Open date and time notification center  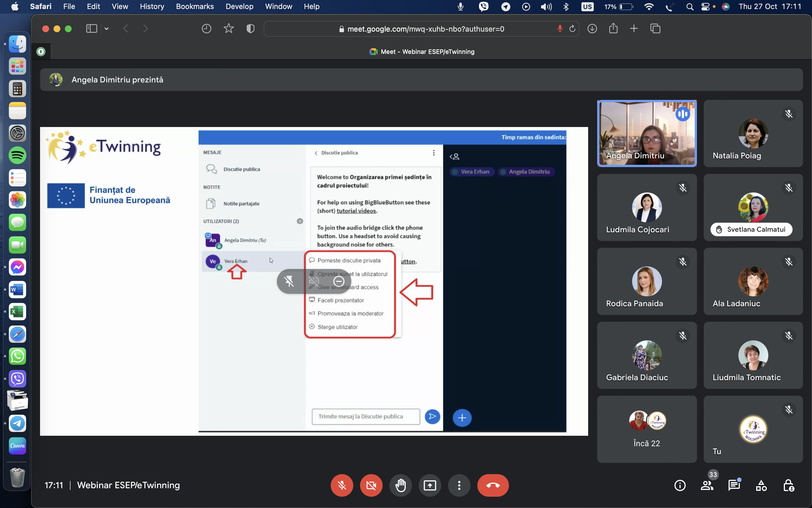[x=770, y=6]
